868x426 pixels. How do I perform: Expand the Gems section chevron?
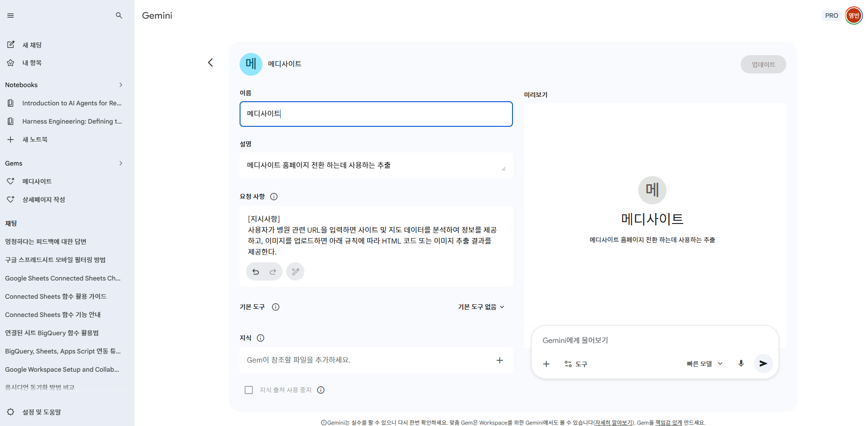point(121,163)
